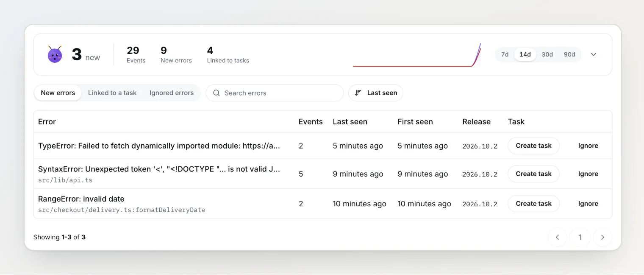Screen dimensions: 644x275
Task: Go to previous page arrow
Action: [558, 237]
